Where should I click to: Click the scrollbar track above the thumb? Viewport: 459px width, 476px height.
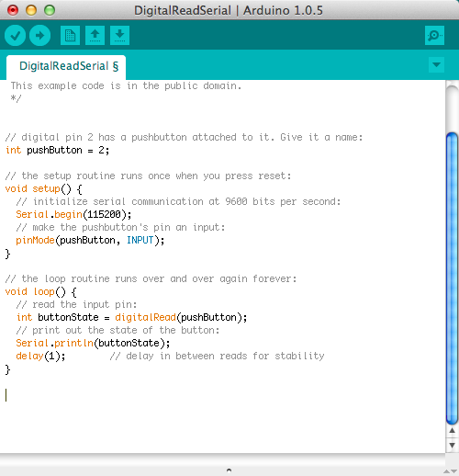point(452,108)
